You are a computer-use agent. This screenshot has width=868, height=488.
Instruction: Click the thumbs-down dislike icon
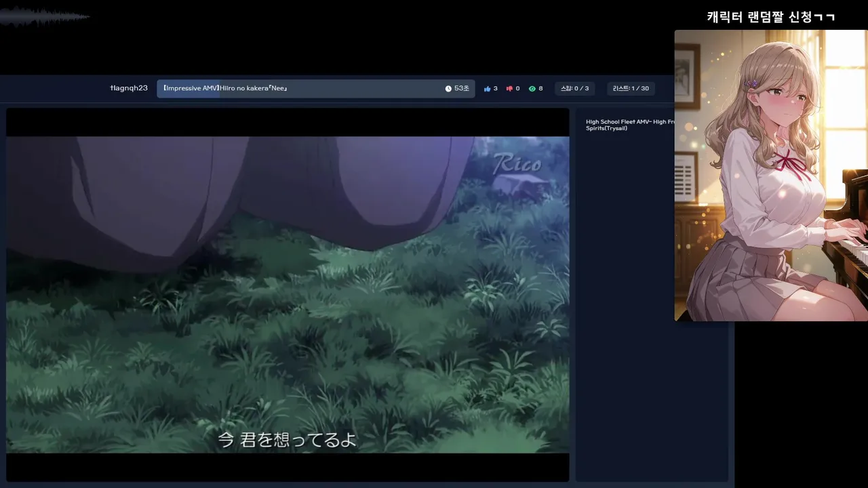(x=509, y=89)
